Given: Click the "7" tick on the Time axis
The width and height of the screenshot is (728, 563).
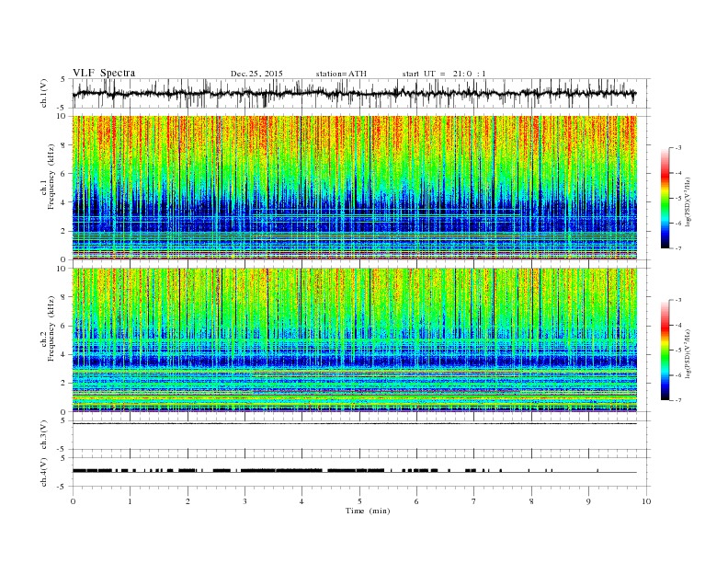Looking at the screenshot, I should click(x=474, y=501).
